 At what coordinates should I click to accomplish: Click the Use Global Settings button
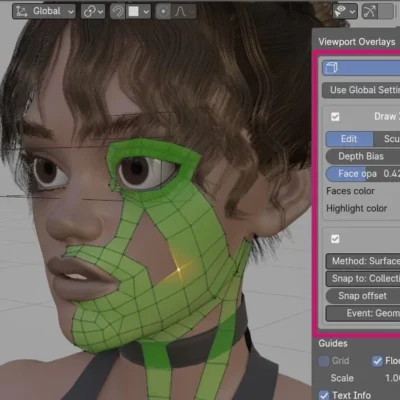click(361, 90)
